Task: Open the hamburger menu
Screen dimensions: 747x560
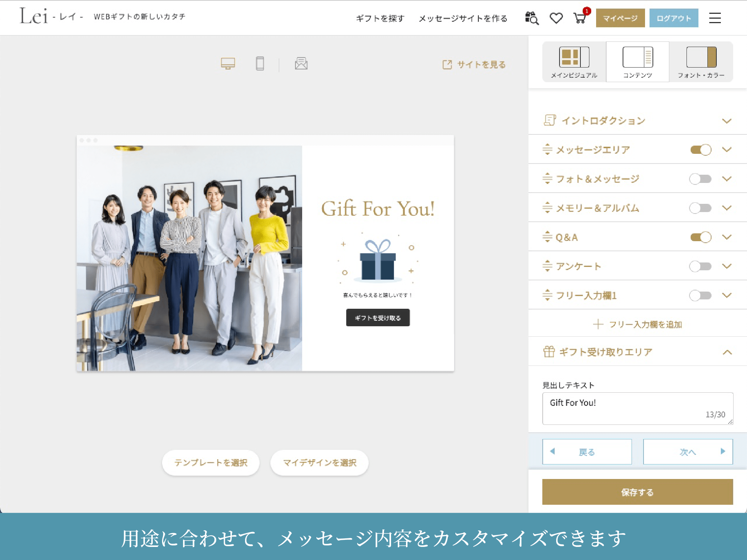Action: 715,18
